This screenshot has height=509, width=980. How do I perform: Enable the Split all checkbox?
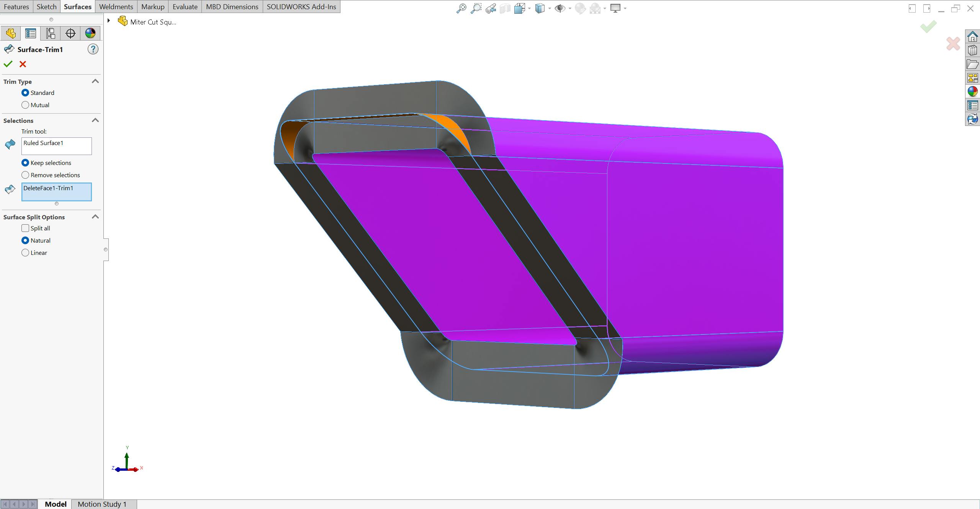(x=25, y=228)
